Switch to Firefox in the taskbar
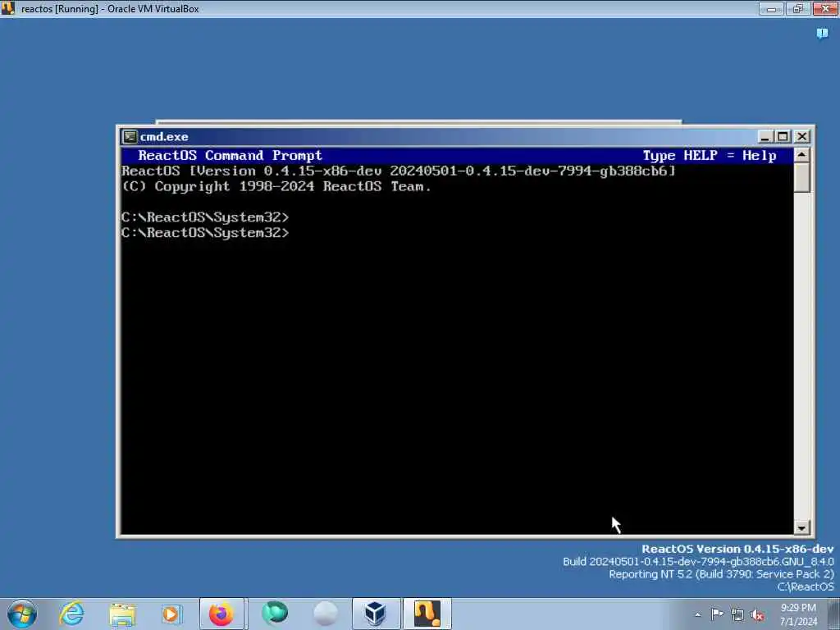This screenshot has width=840, height=630. 221,614
